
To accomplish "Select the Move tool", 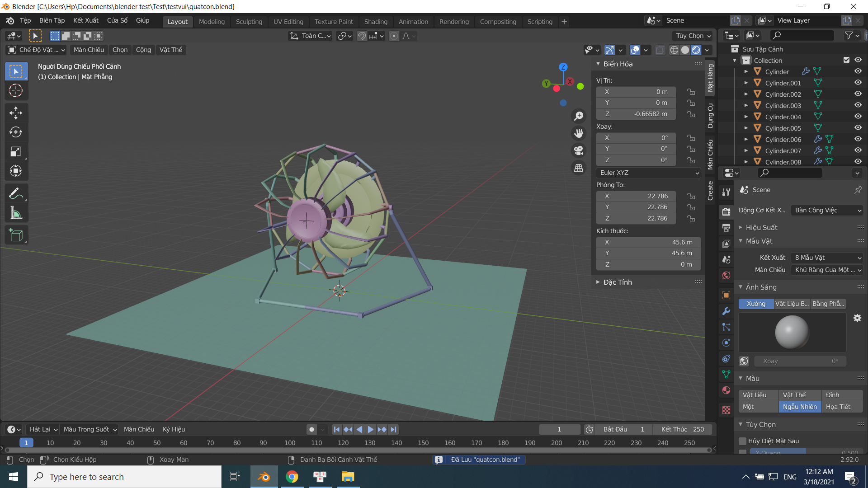I will coord(16,113).
